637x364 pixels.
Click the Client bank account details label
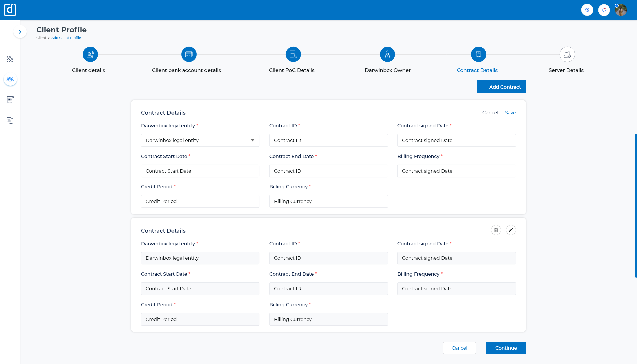pyautogui.click(x=186, y=70)
